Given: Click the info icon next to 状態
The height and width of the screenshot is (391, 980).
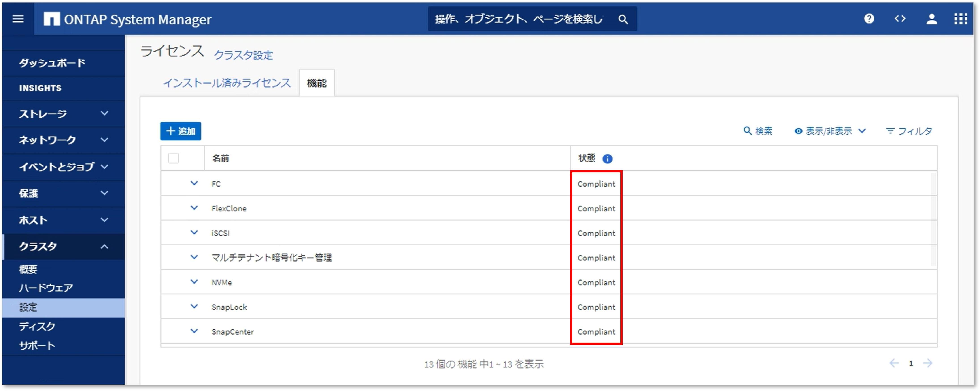Looking at the screenshot, I should [x=608, y=159].
